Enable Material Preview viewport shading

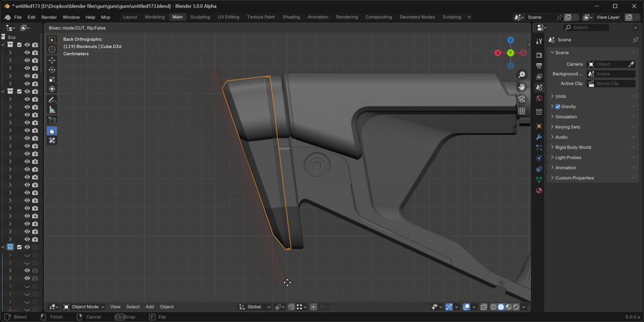[508, 306]
